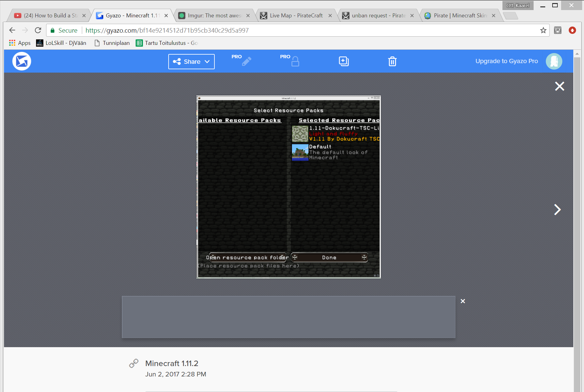
Task: Open the Tunniplaan bookmark
Action: point(112,43)
